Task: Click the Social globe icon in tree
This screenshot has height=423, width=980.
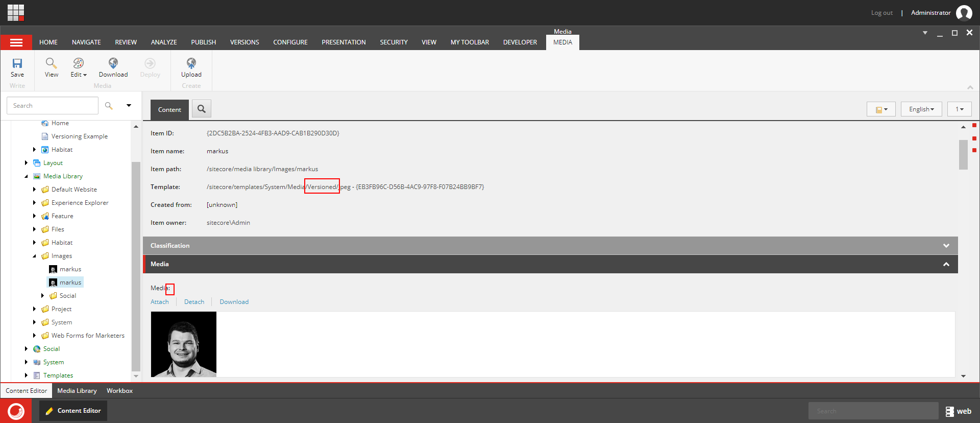Action: (37, 349)
